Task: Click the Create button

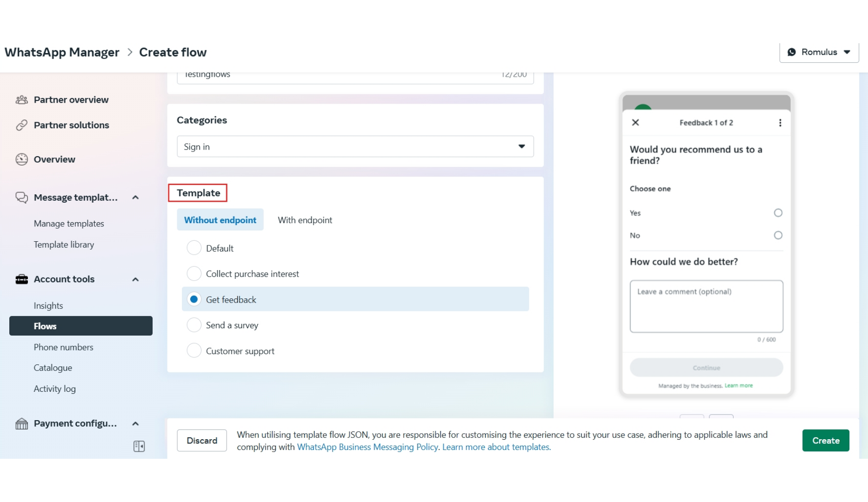Action: (x=826, y=440)
